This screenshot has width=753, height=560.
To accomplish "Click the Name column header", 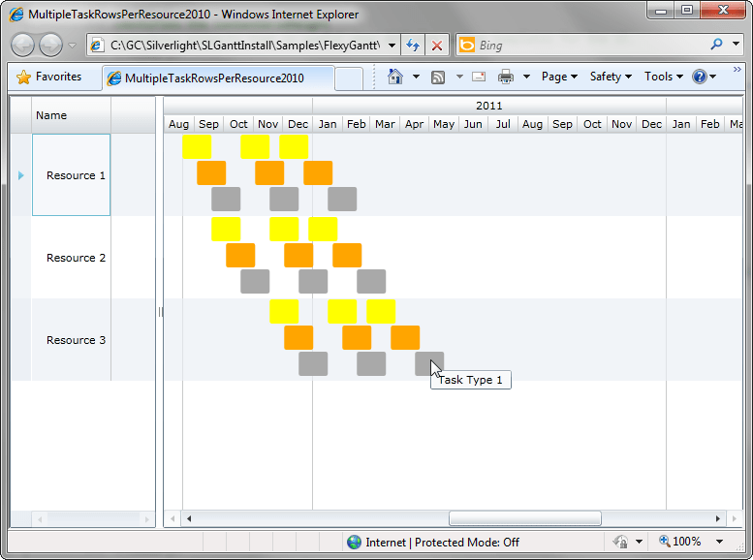I will coord(71,115).
